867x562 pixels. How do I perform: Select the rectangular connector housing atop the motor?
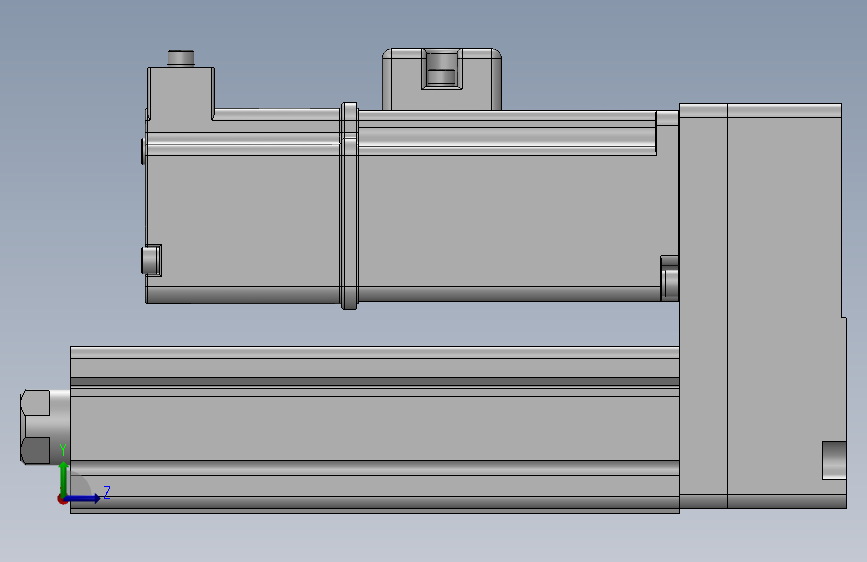click(442, 79)
